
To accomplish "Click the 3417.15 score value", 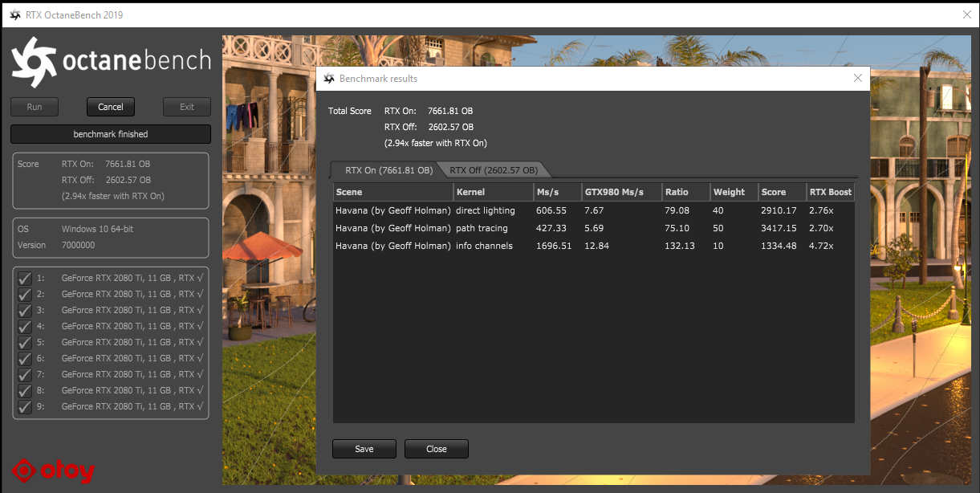I will [779, 228].
